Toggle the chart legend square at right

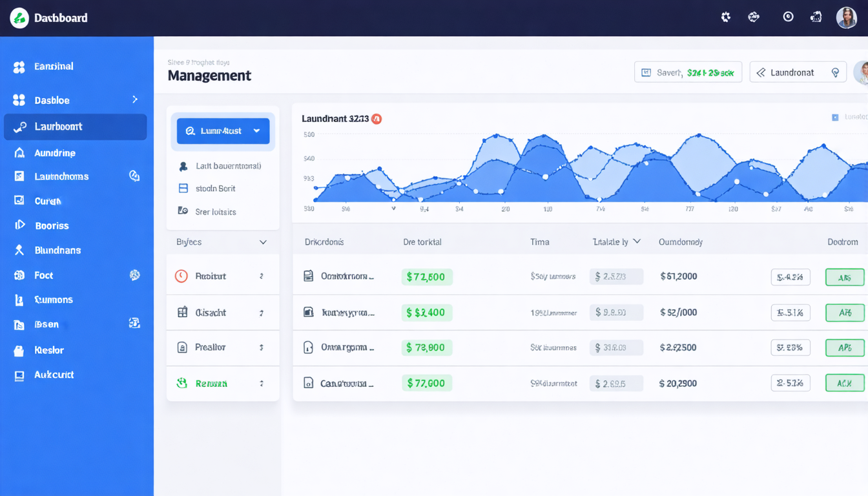click(x=835, y=118)
